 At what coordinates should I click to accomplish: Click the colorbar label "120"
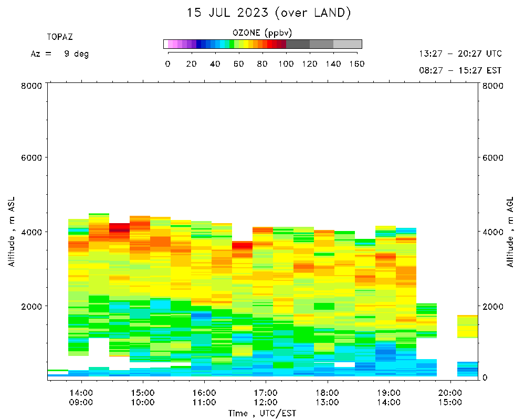click(310, 64)
